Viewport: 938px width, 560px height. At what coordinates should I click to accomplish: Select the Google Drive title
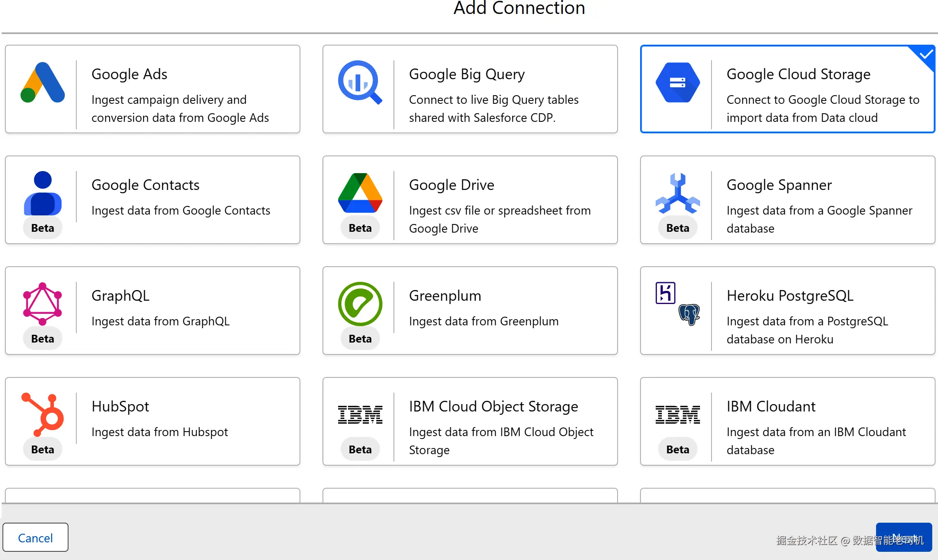click(451, 185)
